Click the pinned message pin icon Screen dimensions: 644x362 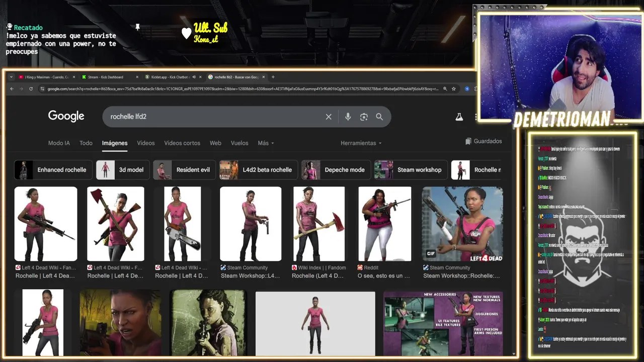pyautogui.click(x=137, y=27)
